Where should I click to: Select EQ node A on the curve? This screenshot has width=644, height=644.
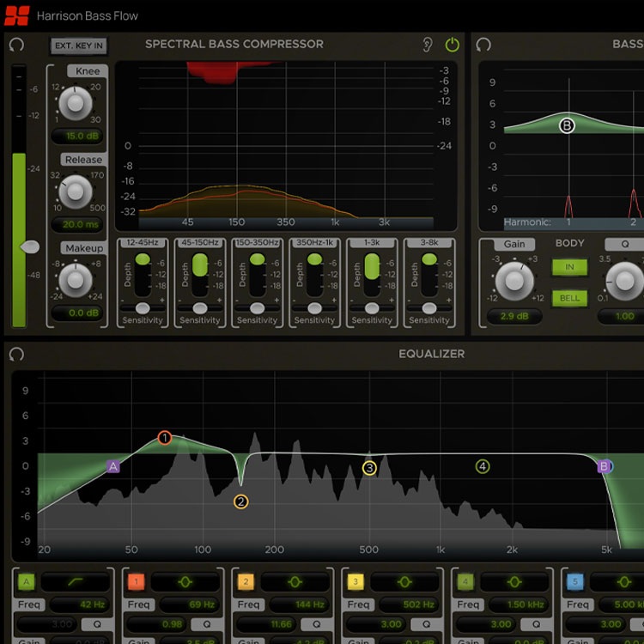[x=113, y=466]
